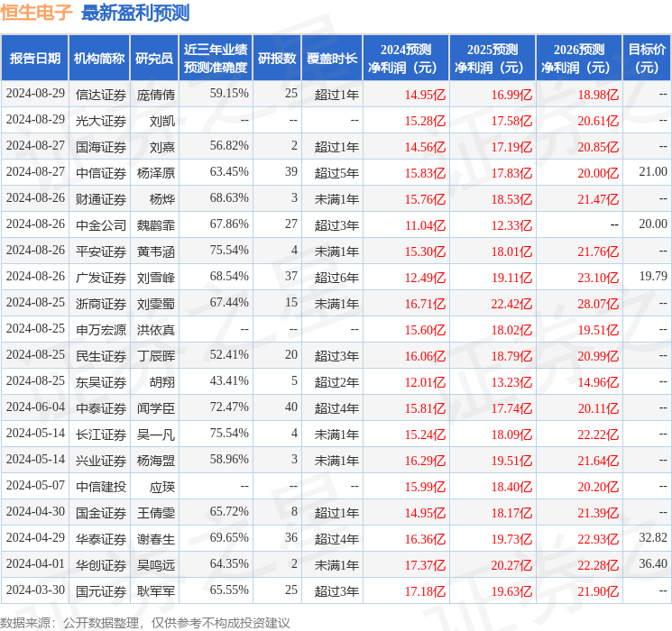672x631 pixels.
Task: Select the 国元证券 institution cell
Action: 101,591
